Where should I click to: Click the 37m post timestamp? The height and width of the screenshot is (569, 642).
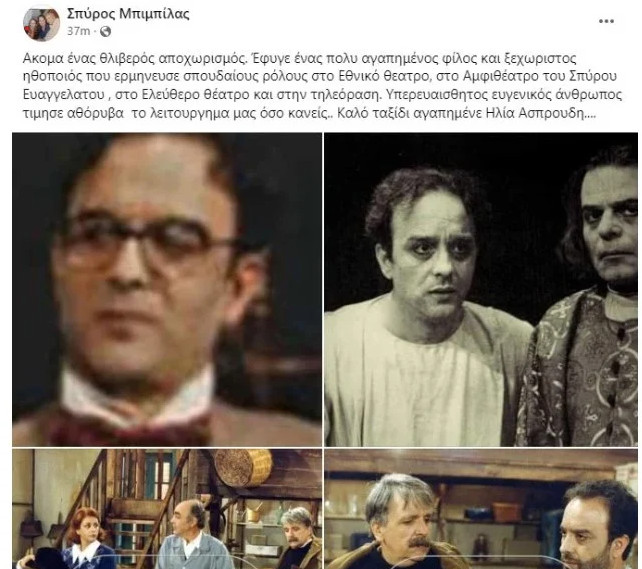click(x=78, y=31)
